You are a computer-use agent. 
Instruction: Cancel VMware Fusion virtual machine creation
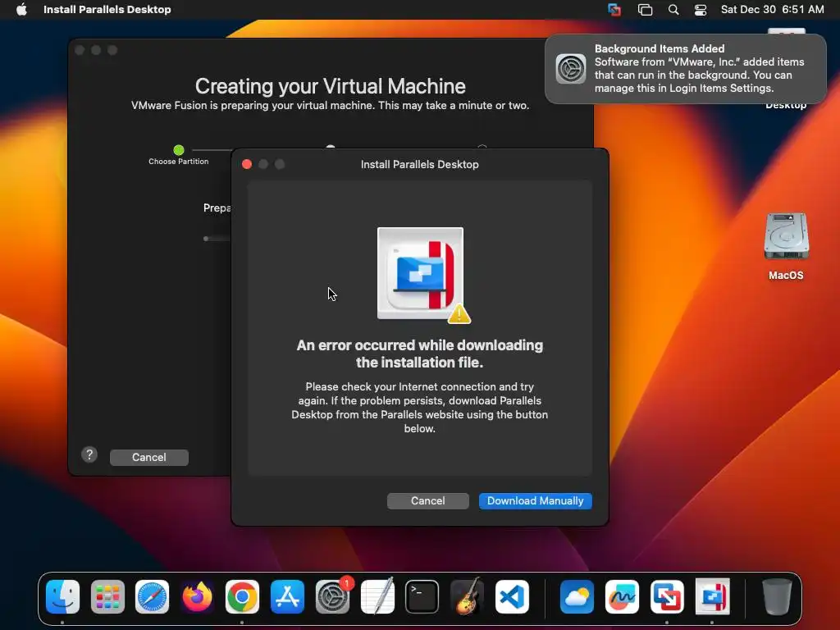pyautogui.click(x=149, y=458)
